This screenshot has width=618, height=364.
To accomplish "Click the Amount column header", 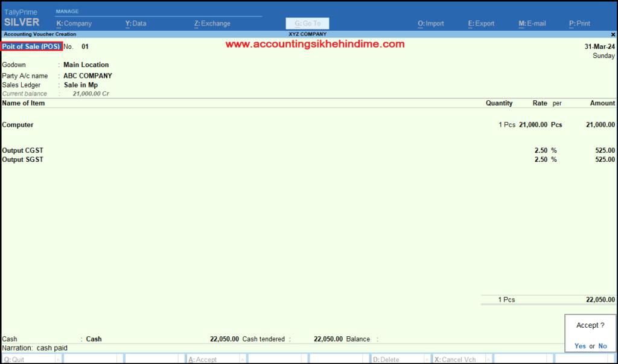I will coord(602,103).
